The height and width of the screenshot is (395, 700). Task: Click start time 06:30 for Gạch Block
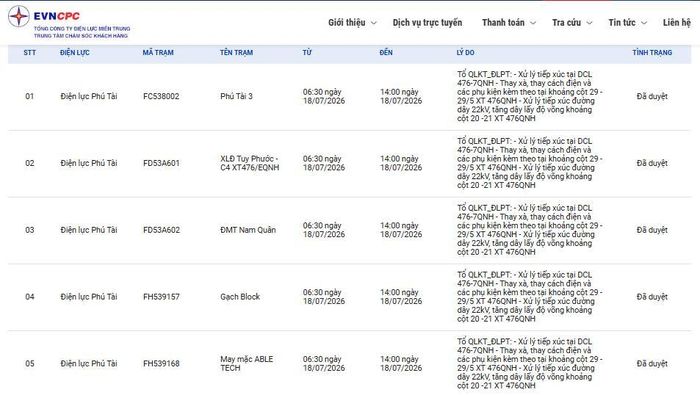324,297
